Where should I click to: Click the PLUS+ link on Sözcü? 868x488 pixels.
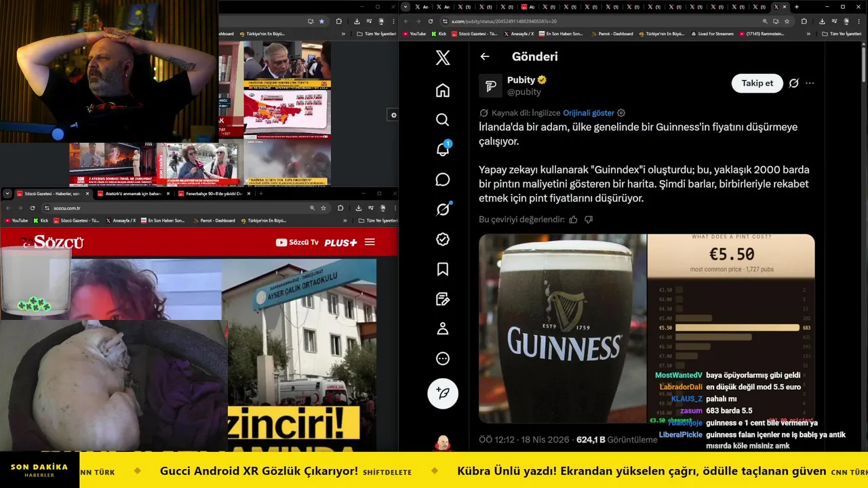point(340,242)
